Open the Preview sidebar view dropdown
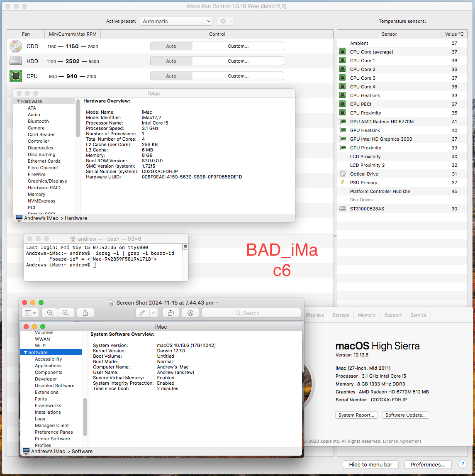Image resolution: width=475 pixels, height=476 pixels. (30, 313)
